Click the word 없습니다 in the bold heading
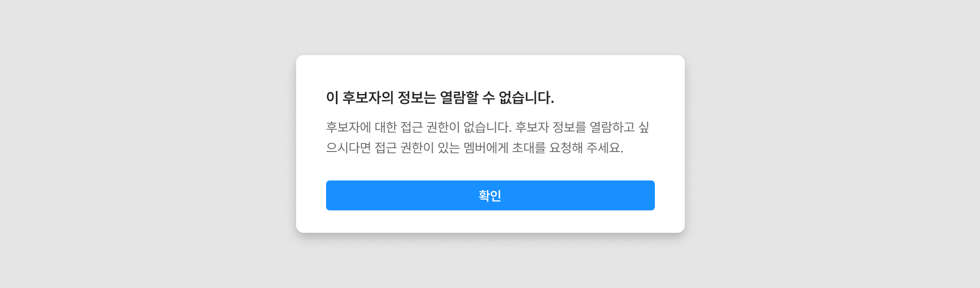 526,97
